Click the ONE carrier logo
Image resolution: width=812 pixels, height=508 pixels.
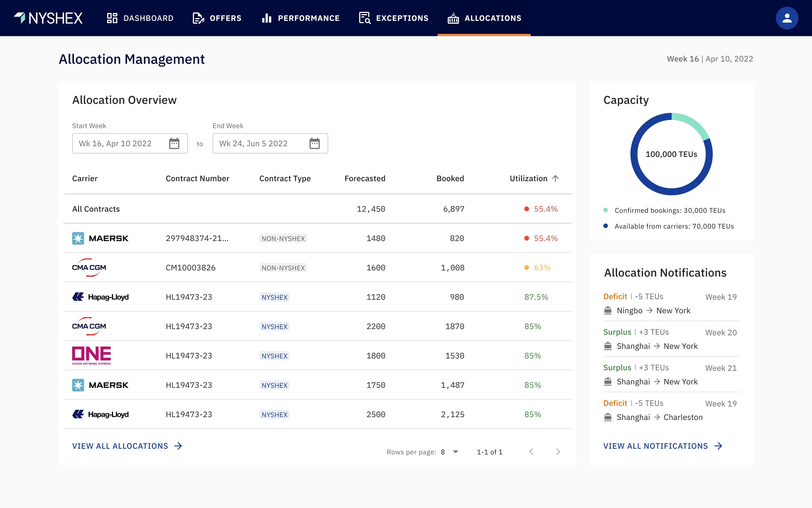91,356
